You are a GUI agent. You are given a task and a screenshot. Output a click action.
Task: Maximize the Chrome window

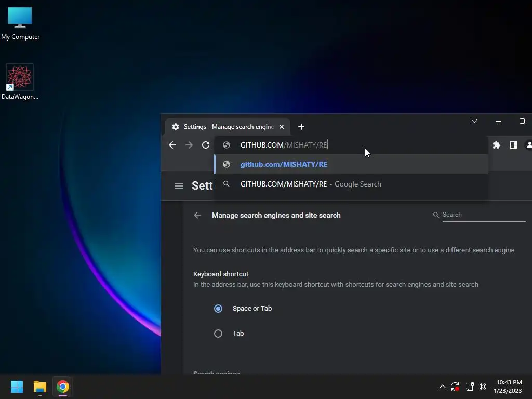point(522,121)
